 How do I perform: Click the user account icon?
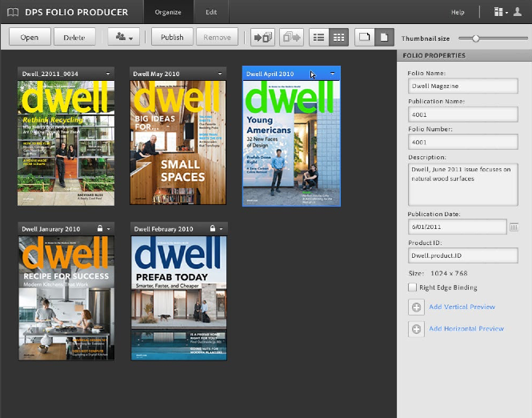pyautogui.click(x=518, y=12)
